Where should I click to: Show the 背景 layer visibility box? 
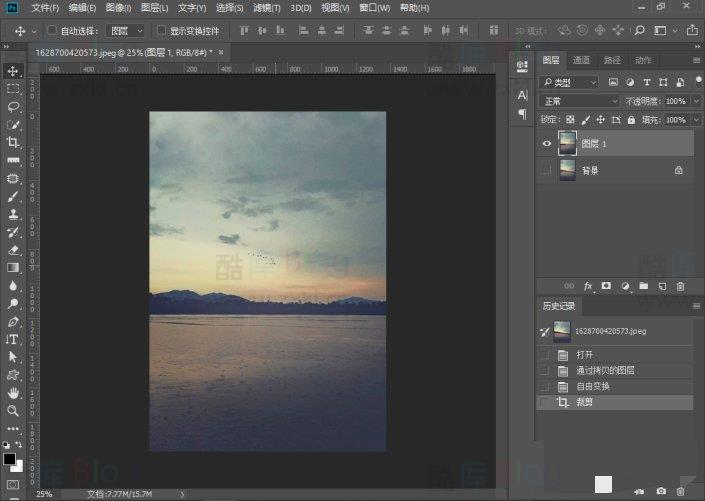[x=546, y=171]
